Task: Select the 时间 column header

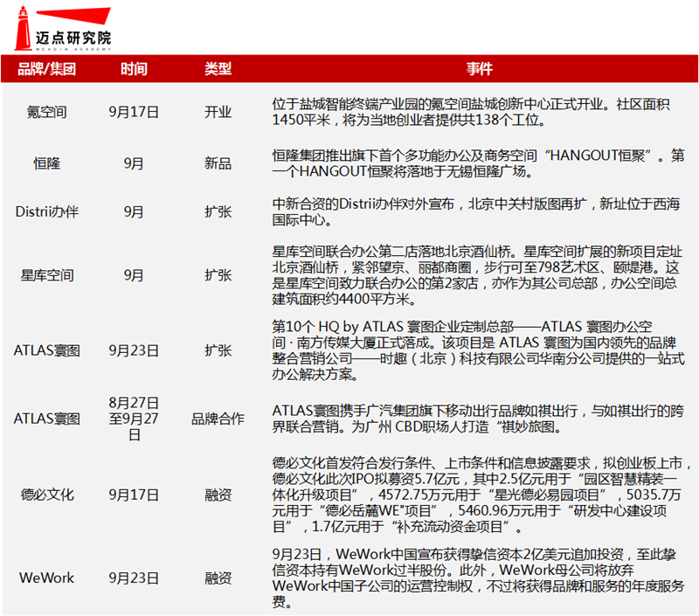Action: point(134,69)
